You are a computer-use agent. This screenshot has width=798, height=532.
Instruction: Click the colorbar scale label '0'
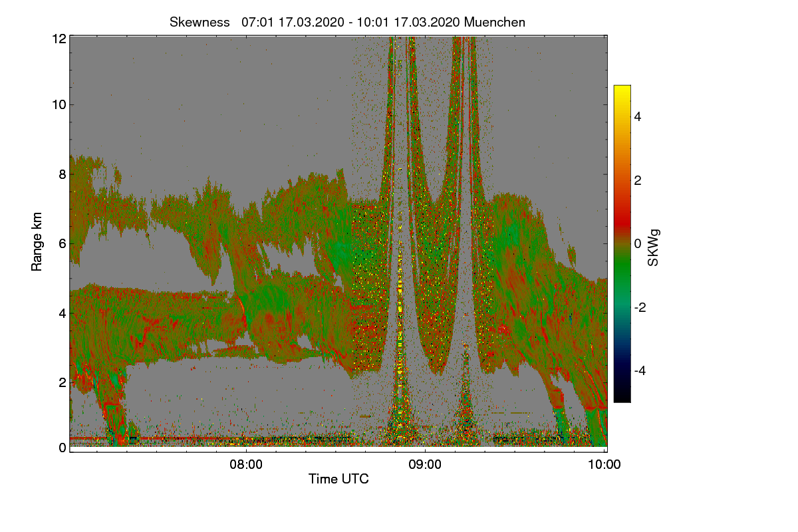[638, 244]
